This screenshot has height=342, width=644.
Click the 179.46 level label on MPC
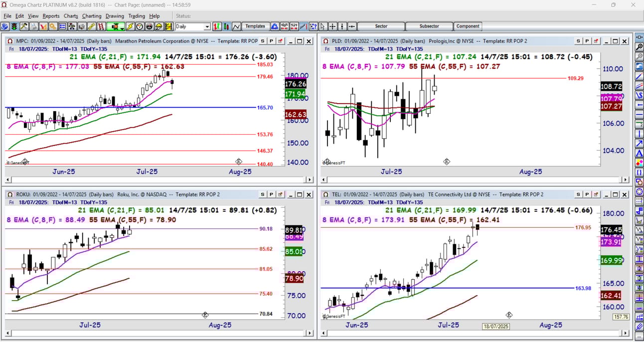tap(265, 77)
